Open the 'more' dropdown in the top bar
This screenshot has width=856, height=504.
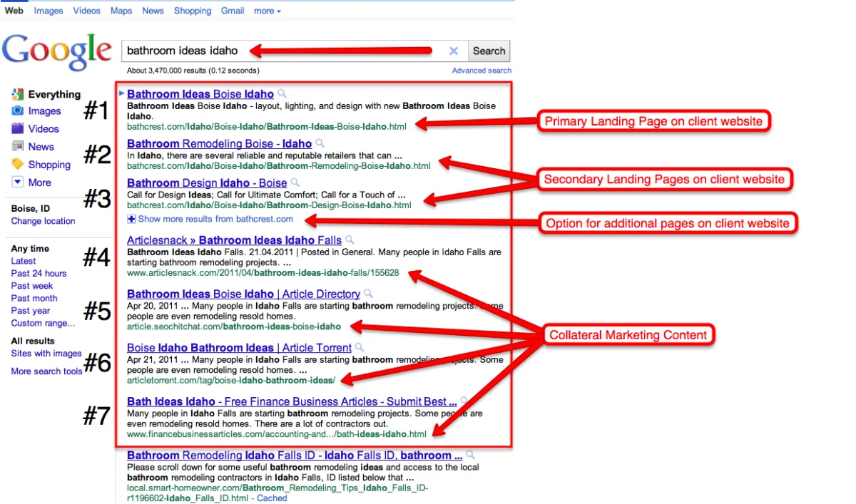click(267, 11)
